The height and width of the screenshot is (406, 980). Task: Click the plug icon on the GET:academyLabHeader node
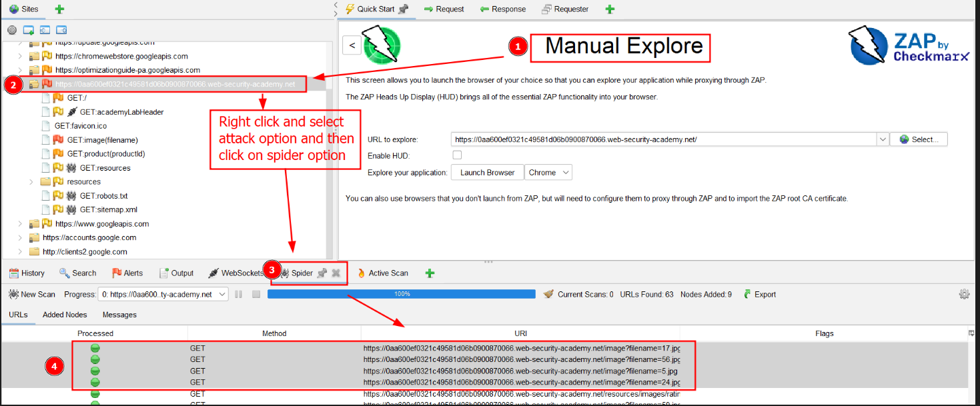pos(71,112)
